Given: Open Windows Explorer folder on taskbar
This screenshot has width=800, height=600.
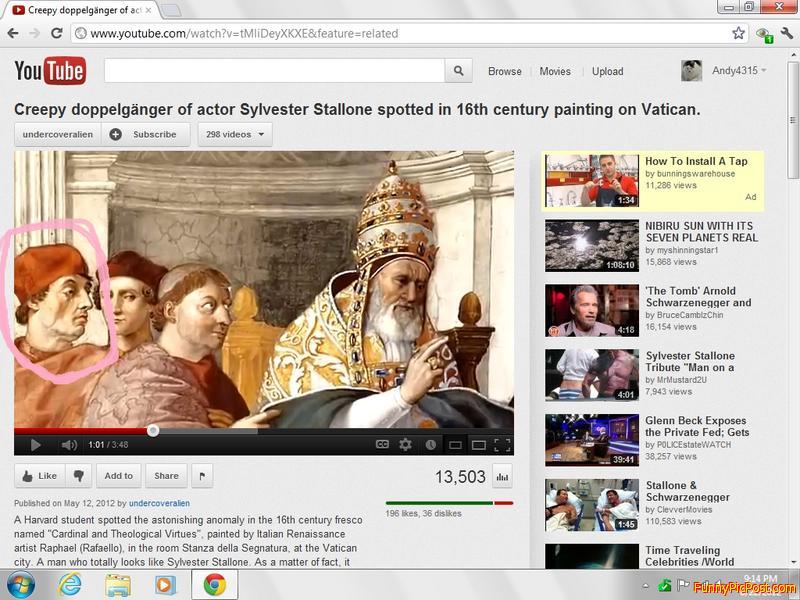Looking at the screenshot, I should coord(118,585).
